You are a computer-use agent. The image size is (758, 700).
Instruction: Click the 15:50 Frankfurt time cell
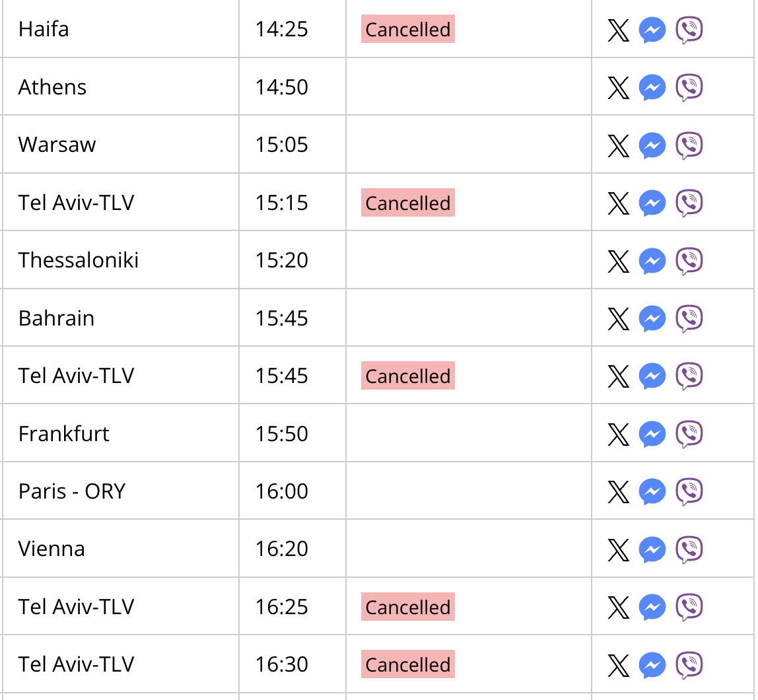pos(293,433)
